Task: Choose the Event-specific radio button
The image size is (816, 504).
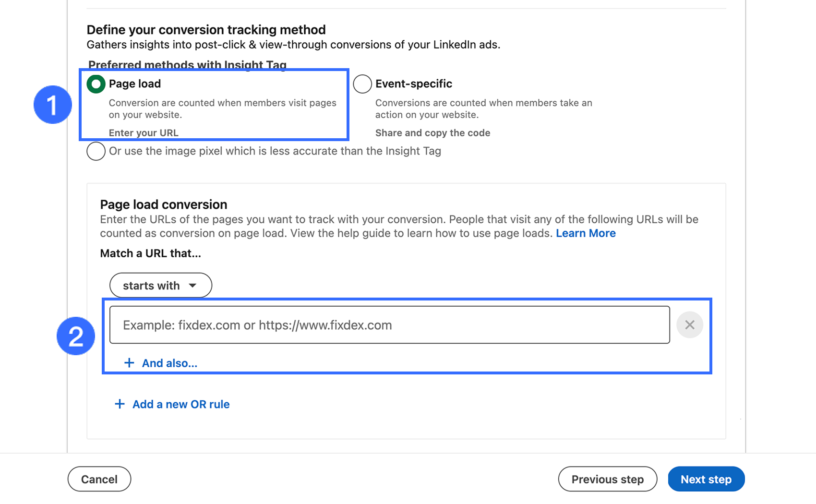Action: [x=362, y=84]
